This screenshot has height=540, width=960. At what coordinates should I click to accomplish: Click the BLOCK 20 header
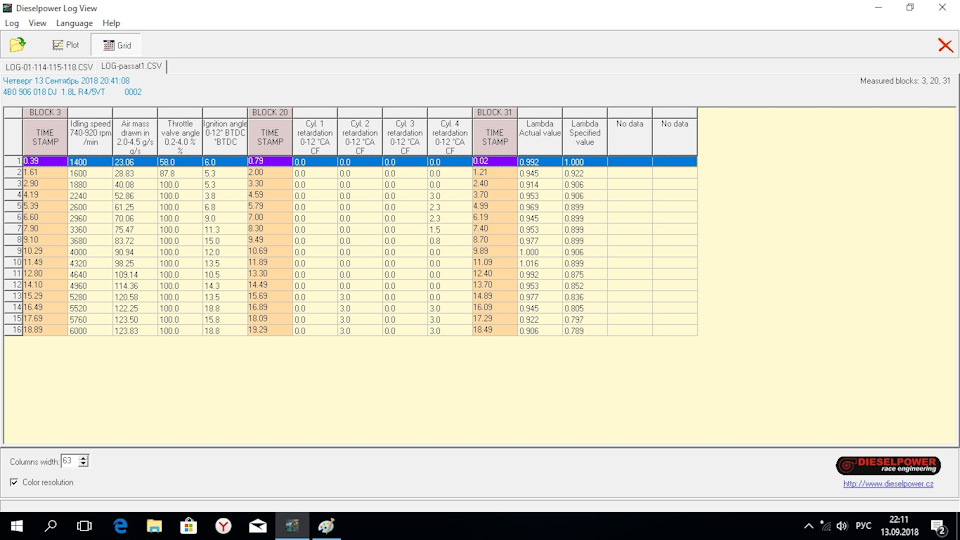pyautogui.click(x=270, y=113)
